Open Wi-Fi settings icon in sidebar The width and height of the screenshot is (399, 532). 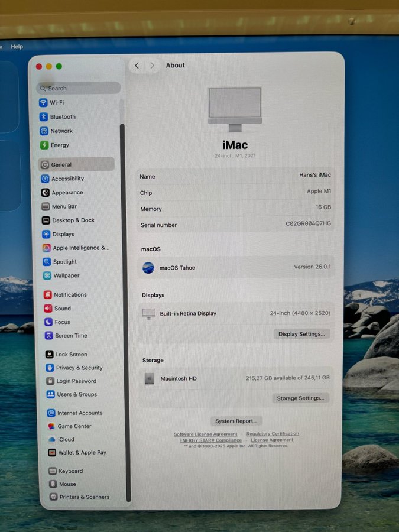coord(43,102)
